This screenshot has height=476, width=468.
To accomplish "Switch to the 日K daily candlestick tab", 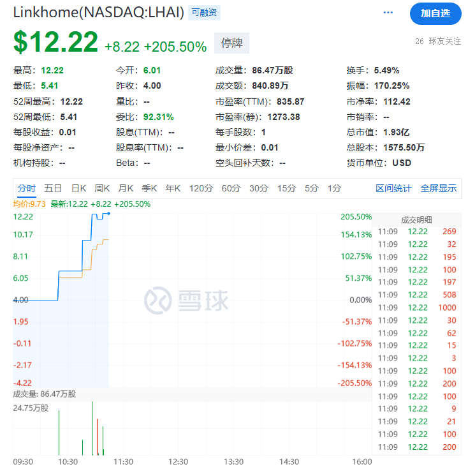I will point(78,188).
